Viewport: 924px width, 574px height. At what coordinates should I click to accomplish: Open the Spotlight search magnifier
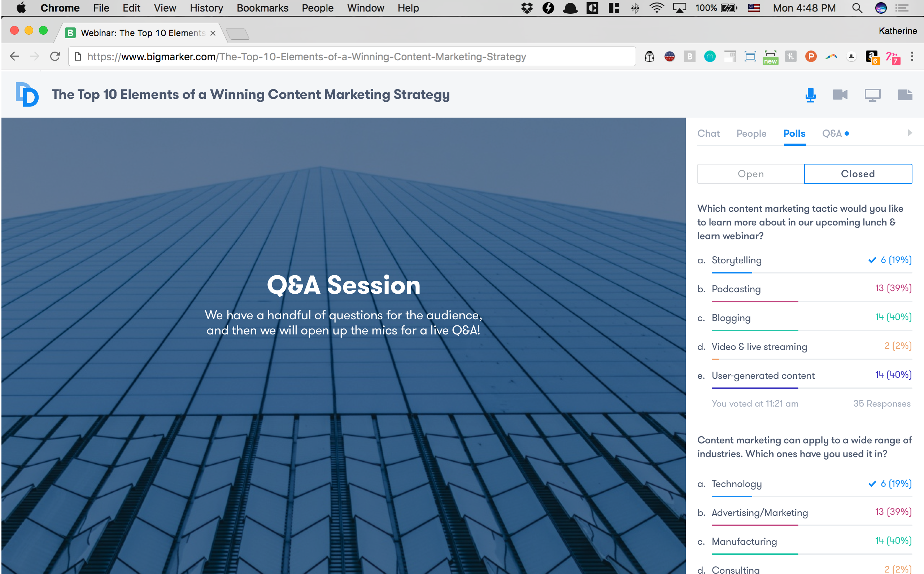coord(857,8)
